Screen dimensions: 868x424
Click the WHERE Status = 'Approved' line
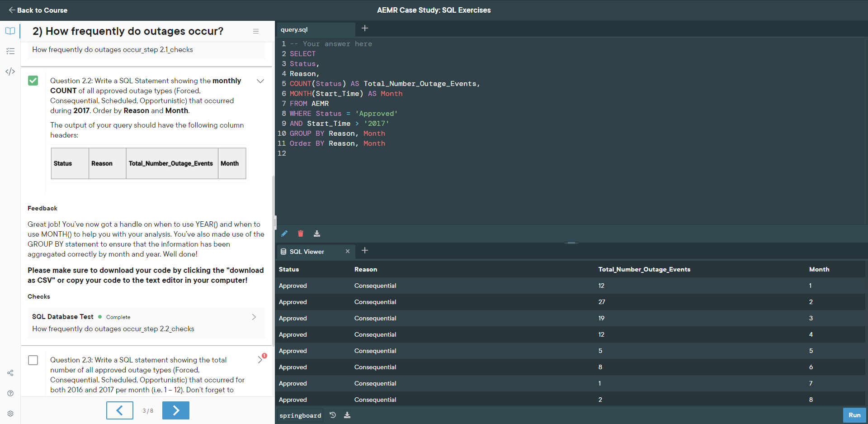coord(344,114)
